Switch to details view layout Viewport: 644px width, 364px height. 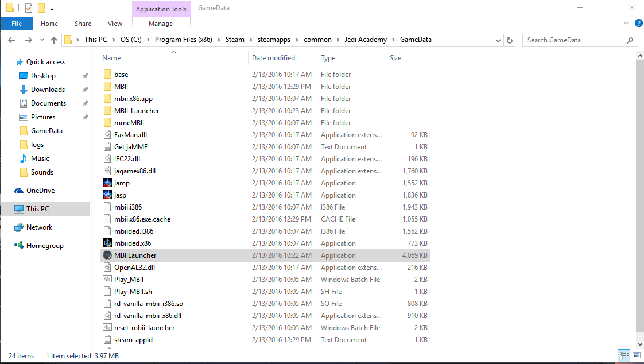624,355
